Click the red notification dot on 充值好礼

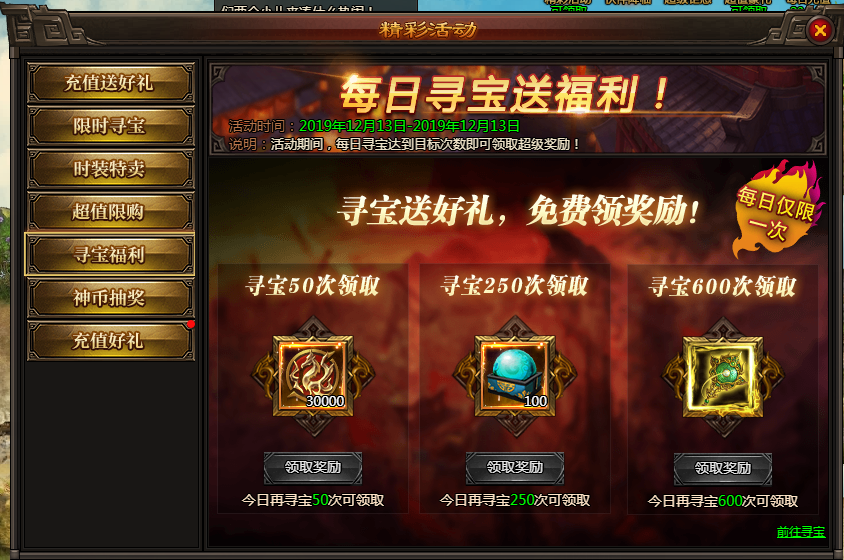pos(191,324)
